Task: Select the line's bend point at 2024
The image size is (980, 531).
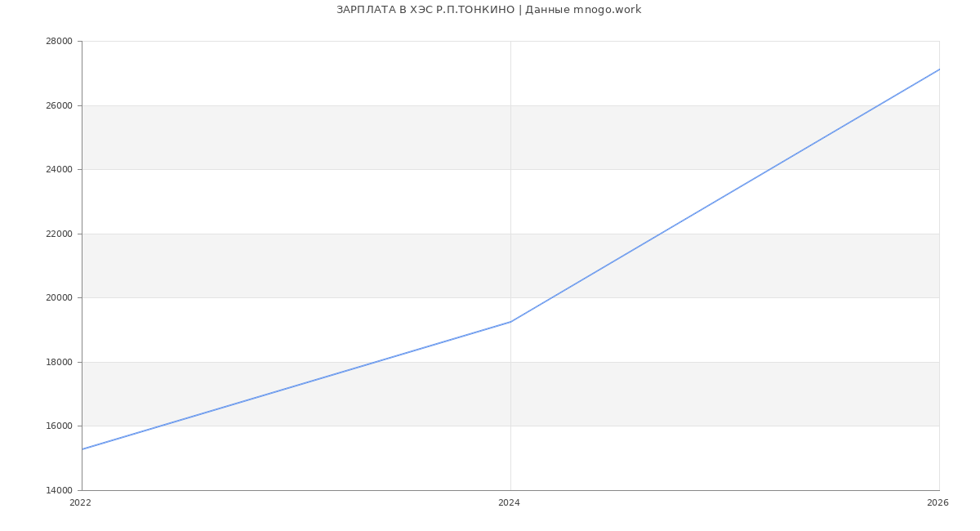Action: (510, 321)
